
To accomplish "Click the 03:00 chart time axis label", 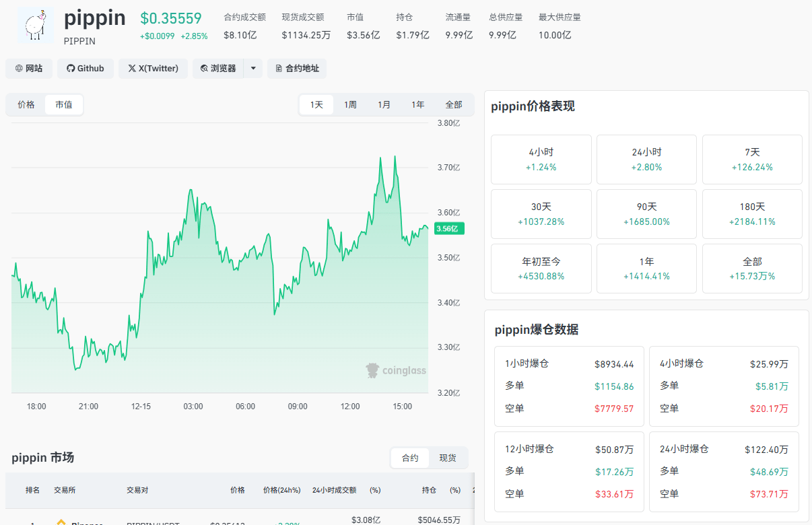I will [x=193, y=407].
